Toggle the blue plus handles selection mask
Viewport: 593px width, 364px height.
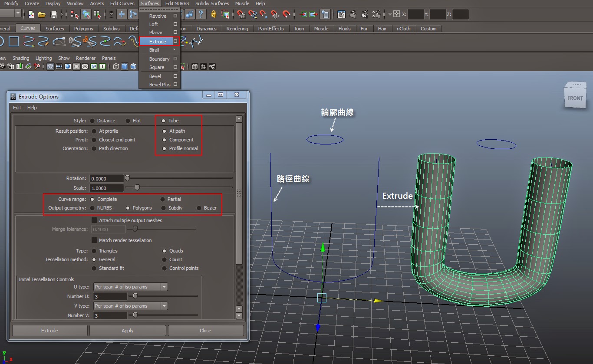click(x=122, y=14)
